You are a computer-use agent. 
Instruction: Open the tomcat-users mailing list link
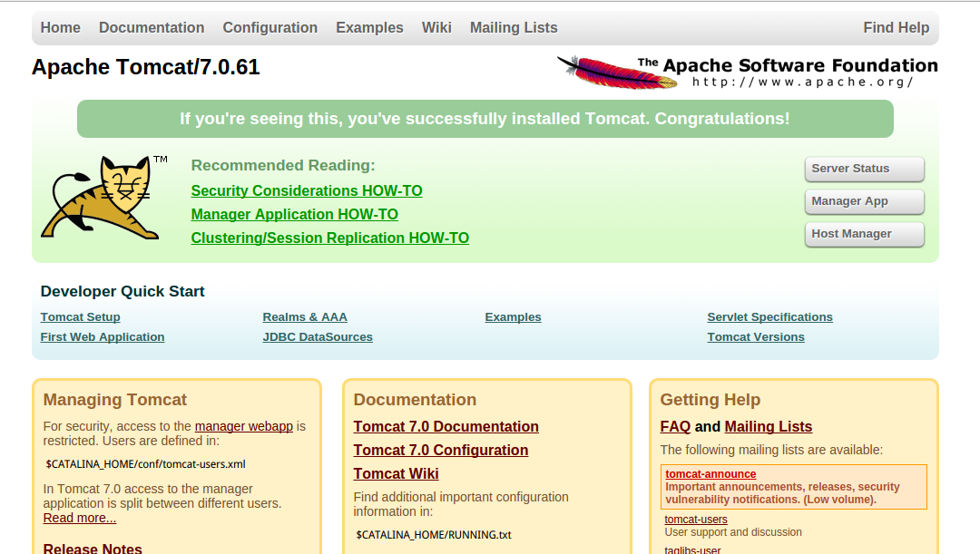696,519
